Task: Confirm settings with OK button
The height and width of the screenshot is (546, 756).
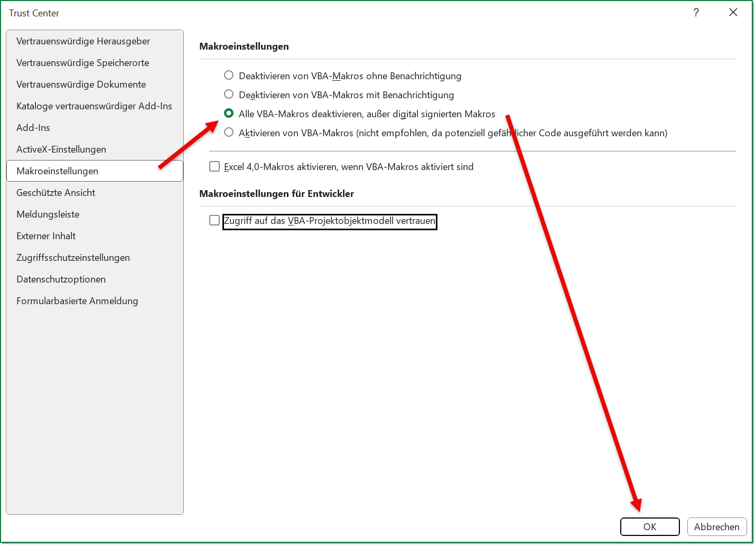Action: tap(649, 527)
